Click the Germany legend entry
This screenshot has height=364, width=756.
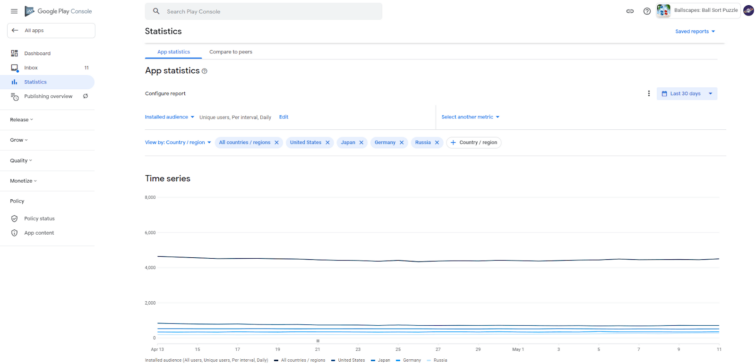pyautogui.click(x=408, y=360)
